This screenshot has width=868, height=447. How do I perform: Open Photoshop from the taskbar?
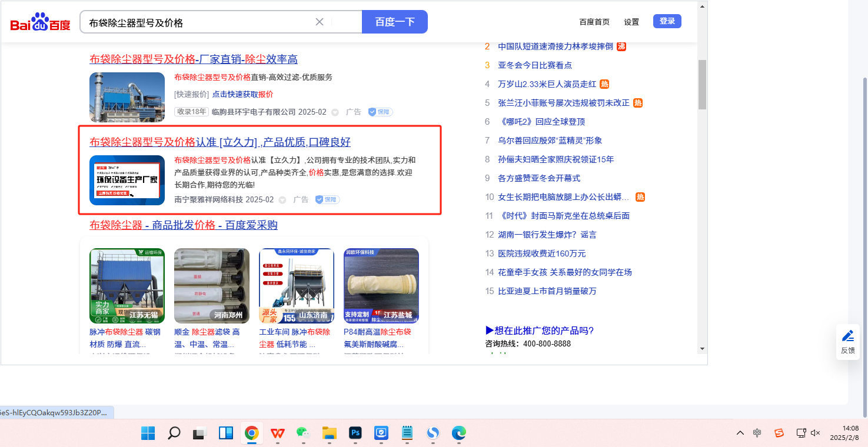(355, 433)
